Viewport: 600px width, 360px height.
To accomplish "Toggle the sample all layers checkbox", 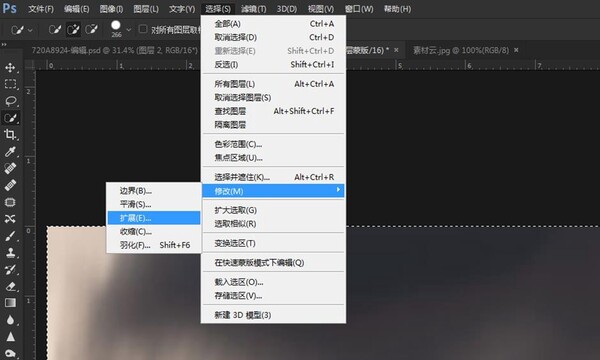I will (x=143, y=29).
